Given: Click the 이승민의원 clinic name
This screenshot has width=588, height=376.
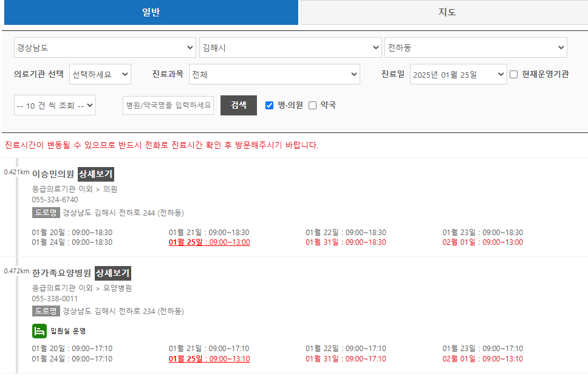Looking at the screenshot, I should click(53, 174).
